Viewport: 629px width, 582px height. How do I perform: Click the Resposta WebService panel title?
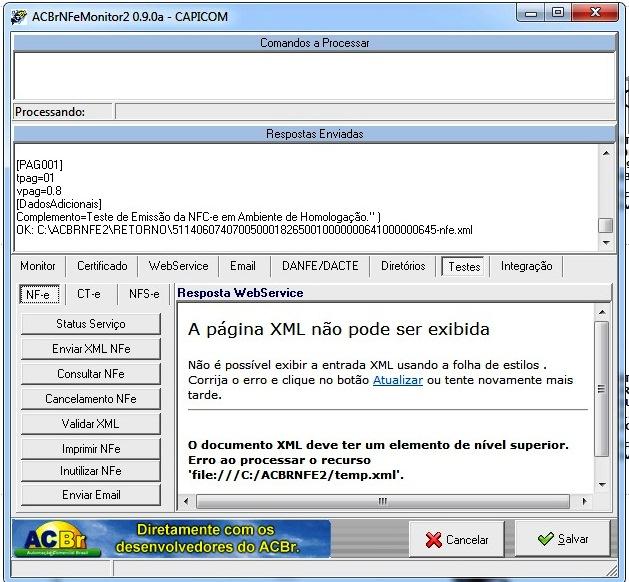[x=240, y=293]
